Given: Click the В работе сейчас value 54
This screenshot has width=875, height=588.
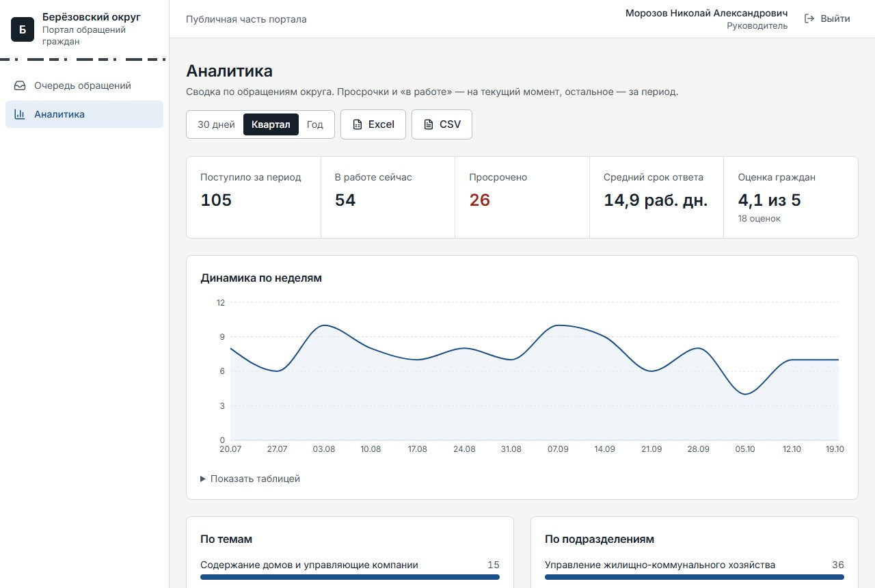Looking at the screenshot, I should tap(345, 200).
